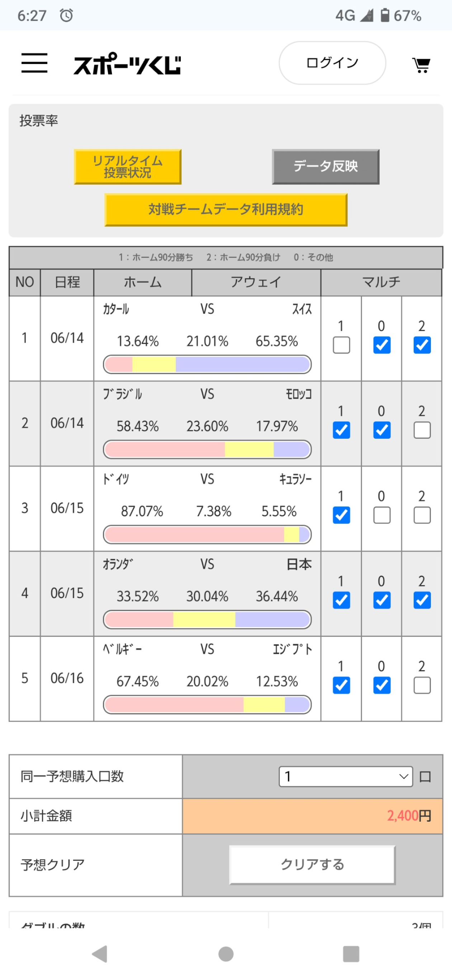The height and width of the screenshot is (980, 452).
Task: Check option 0 for ドイツ vs キュラソー
Action: point(382,515)
